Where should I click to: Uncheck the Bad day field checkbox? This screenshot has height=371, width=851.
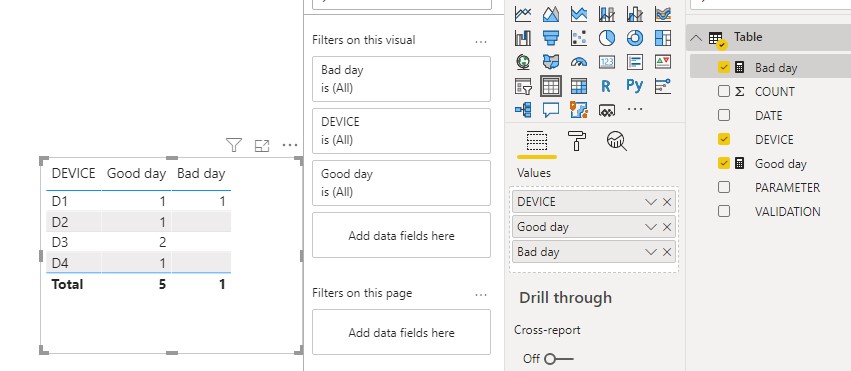723,67
